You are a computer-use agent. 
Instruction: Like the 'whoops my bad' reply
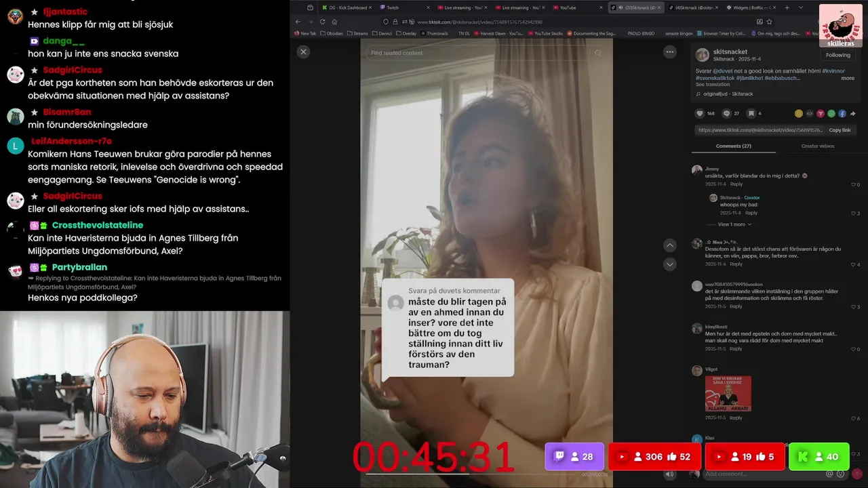pyautogui.click(x=854, y=213)
